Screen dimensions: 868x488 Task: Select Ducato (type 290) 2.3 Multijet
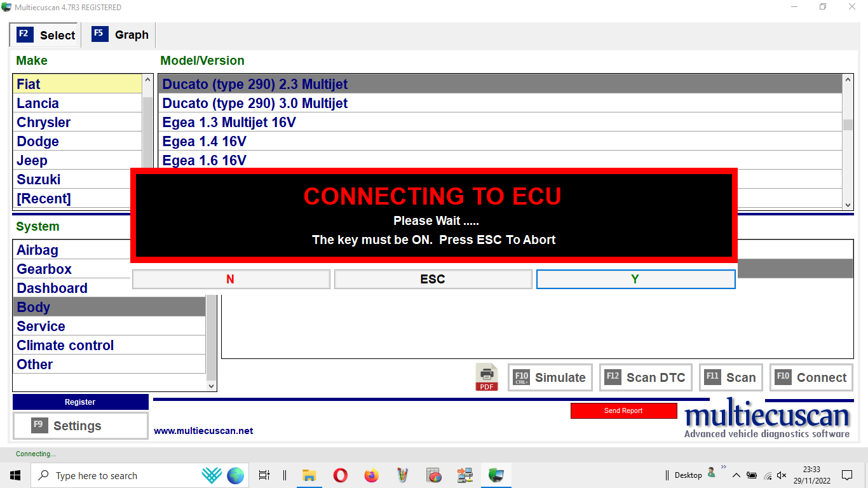pos(501,84)
